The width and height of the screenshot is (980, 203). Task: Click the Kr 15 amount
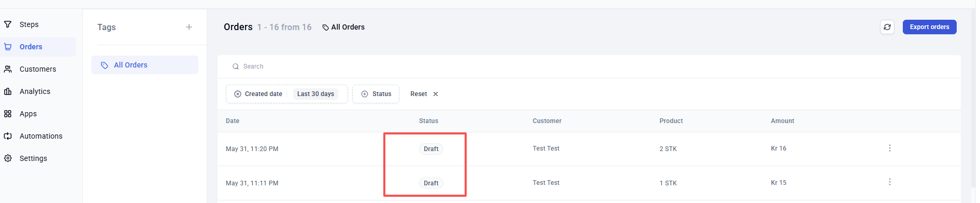[779, 183]
